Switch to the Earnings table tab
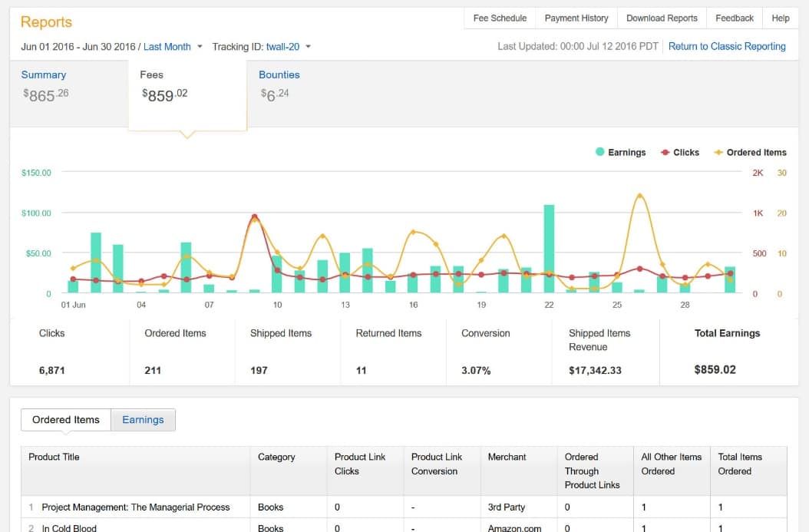 (143, 420)
